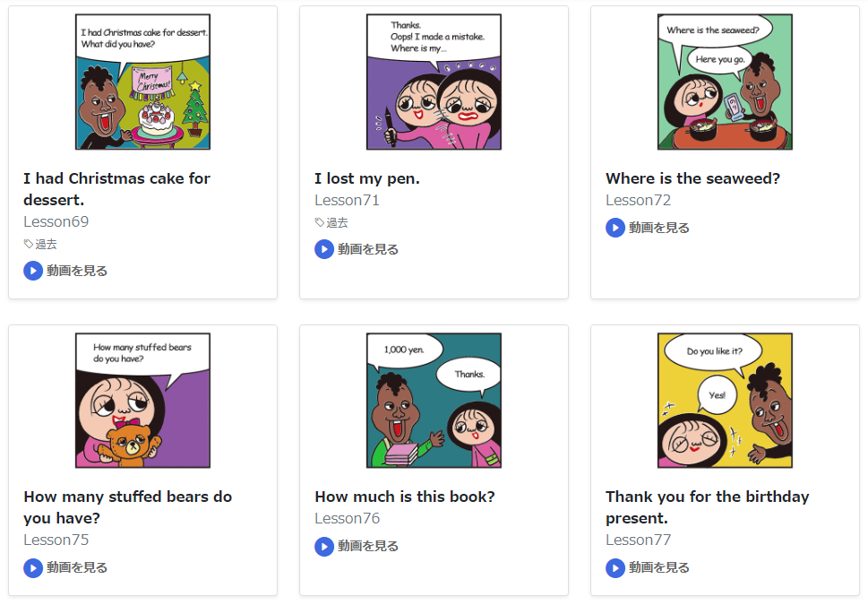Hit play icon for How much is this book
The image size is (868, 605).
[x=324, y=546]
